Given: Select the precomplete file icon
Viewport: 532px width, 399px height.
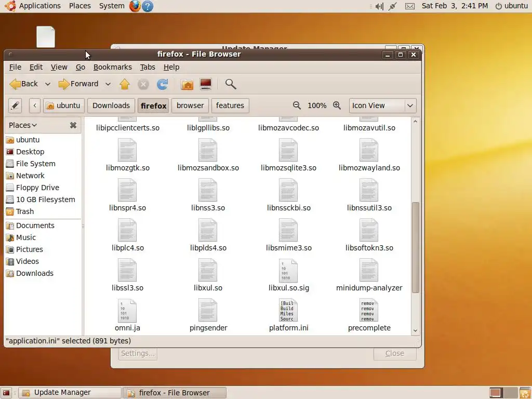Looking at the screenshot, I should 368,311.
